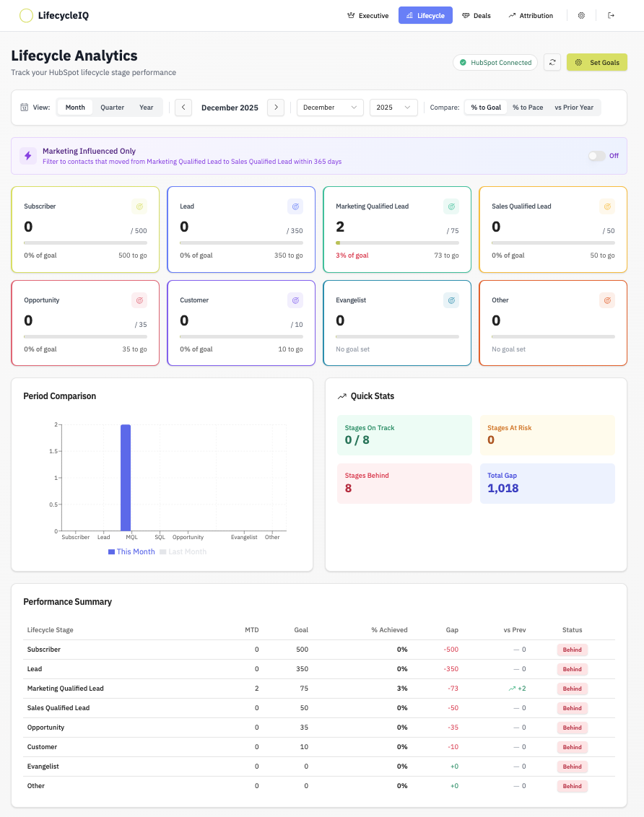Open the 2025 year dropdown
Screen dimensions: 644x817
pyautogui.click(x=393, y=108)
